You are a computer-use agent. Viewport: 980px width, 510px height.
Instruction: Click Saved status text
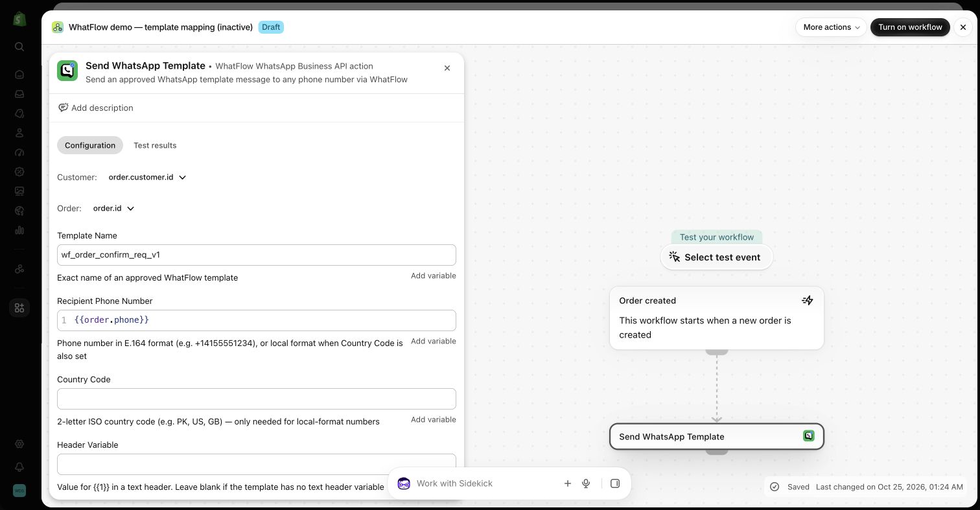pos(799,487)
